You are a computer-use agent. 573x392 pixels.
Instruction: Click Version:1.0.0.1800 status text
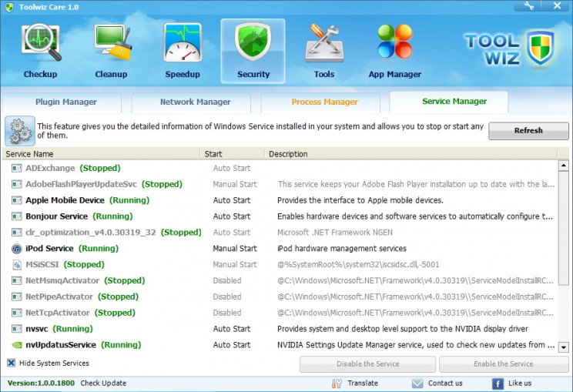point(41,383)
